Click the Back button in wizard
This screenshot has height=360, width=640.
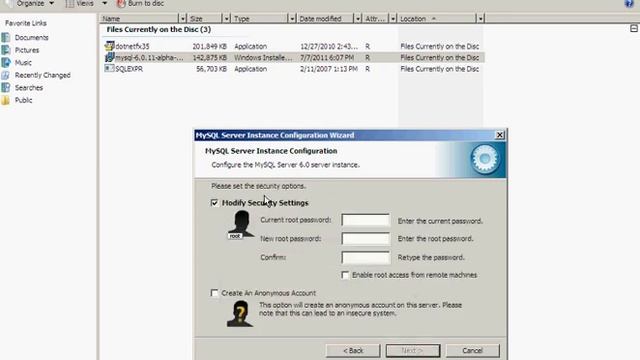pyautogui.click(x=353, y=351)
